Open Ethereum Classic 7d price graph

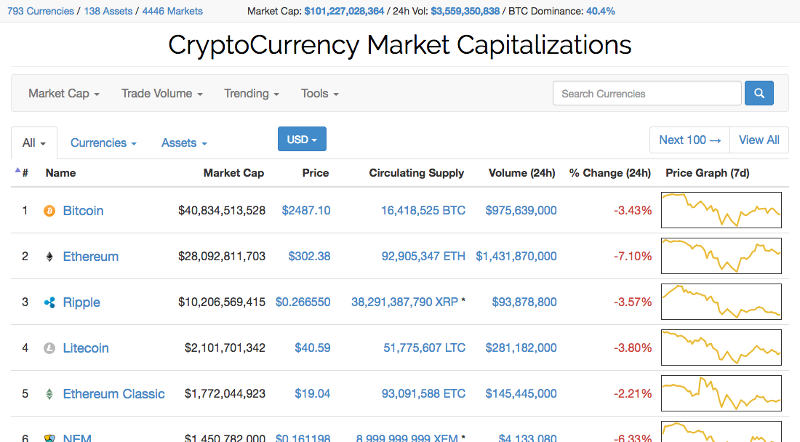[721, 394]
